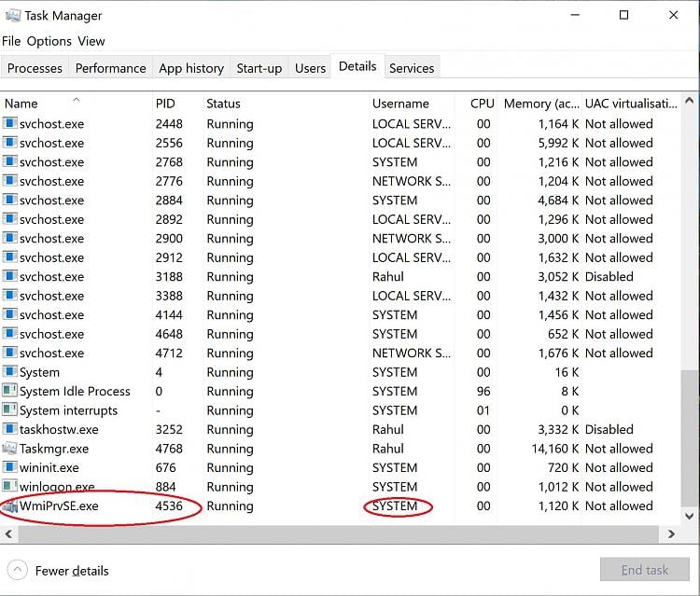The height and width of the screenshot is (596, 700).
Task: Select the wininit.exe process name
Action: point(49,467)
